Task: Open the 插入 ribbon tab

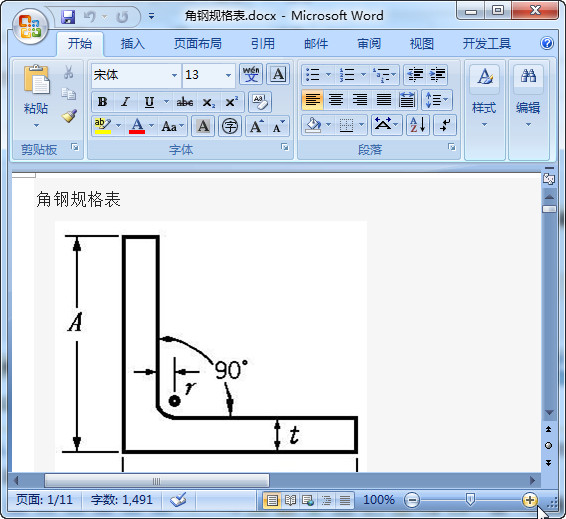Action: [132, 44]
